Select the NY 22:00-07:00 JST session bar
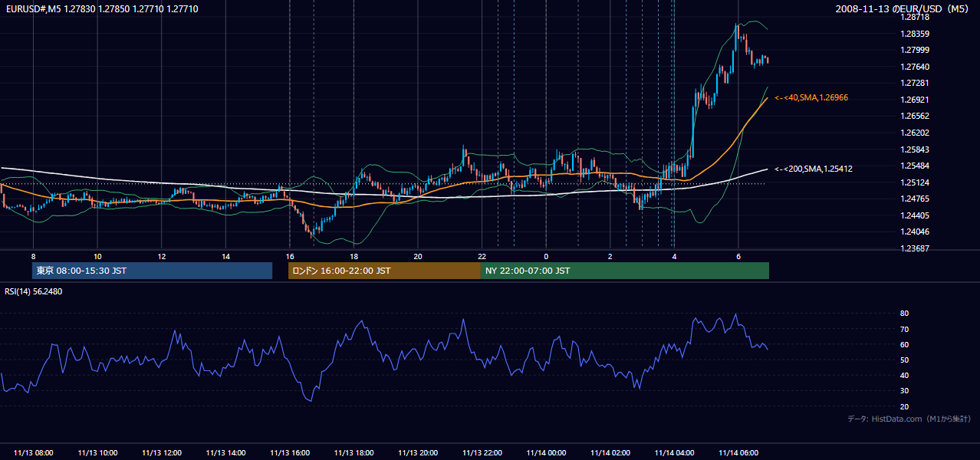The image size is (980, 460). click(x=625, y=271)
